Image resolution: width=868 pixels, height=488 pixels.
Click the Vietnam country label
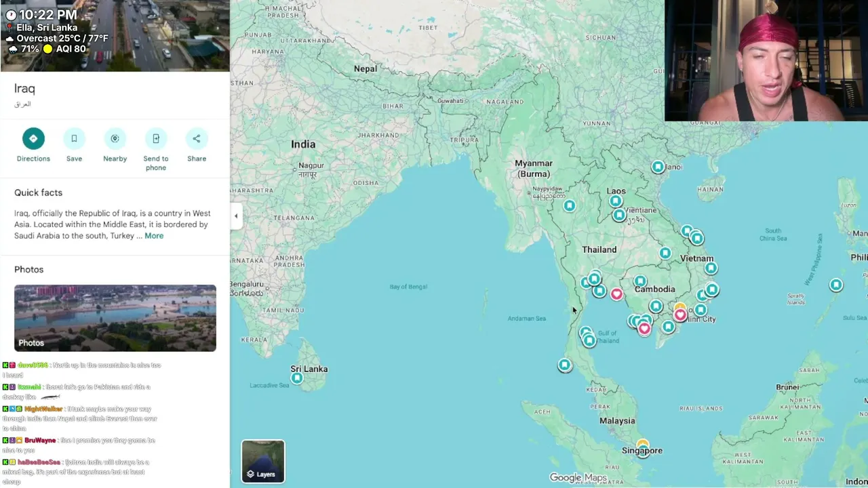click(x=696, y=258)
